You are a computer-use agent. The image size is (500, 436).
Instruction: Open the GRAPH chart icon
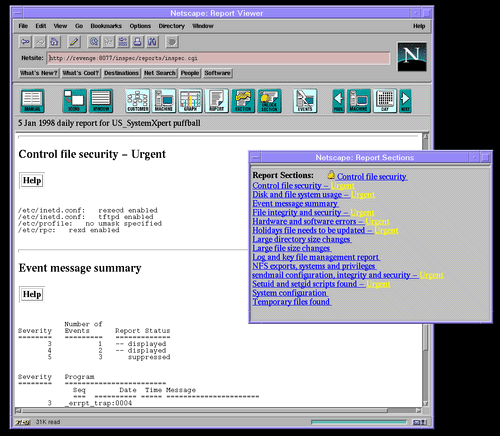tap(190, 101)
